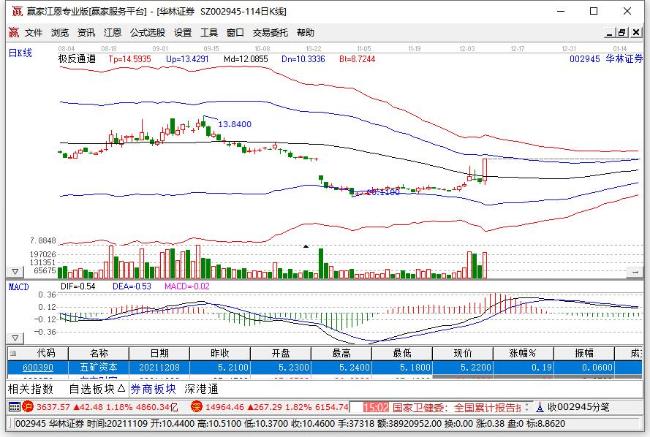The height and width of the screenshot is (437, 650).
Task: Click the Shenzhen index value 14964.46
Action: [225, 407]
